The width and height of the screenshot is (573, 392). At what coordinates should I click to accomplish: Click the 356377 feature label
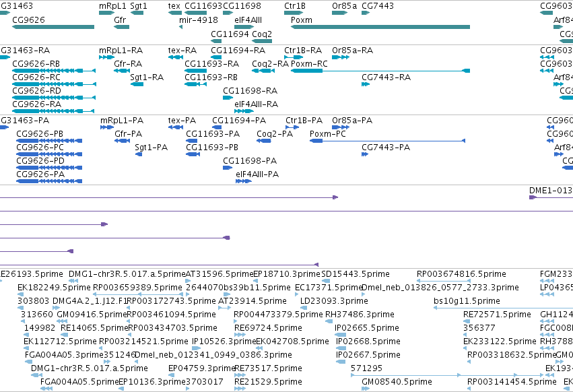click(x=479, y=328)
